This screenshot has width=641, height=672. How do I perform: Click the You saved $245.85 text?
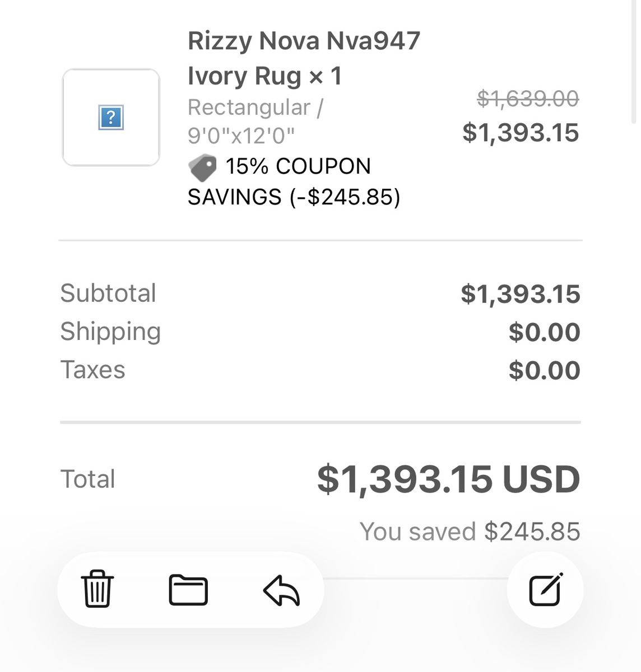470,531
